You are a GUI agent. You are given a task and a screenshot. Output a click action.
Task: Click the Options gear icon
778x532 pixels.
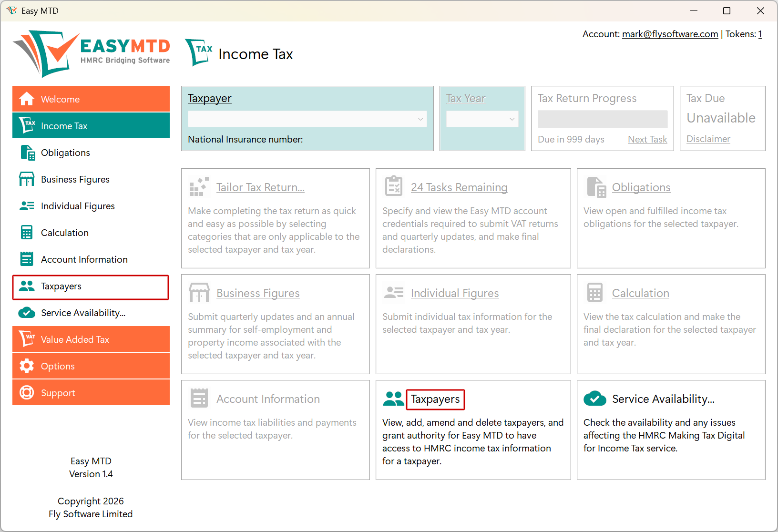27,366
